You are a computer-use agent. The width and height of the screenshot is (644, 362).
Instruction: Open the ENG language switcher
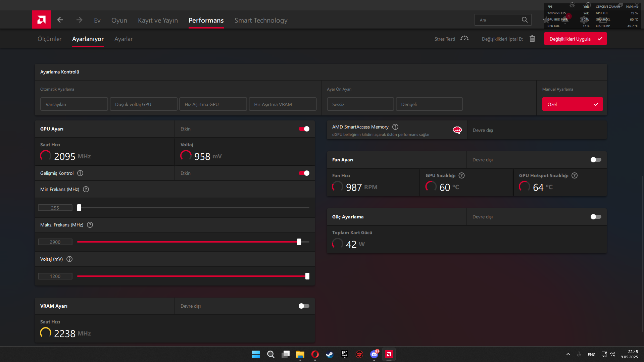coord(591,355)
